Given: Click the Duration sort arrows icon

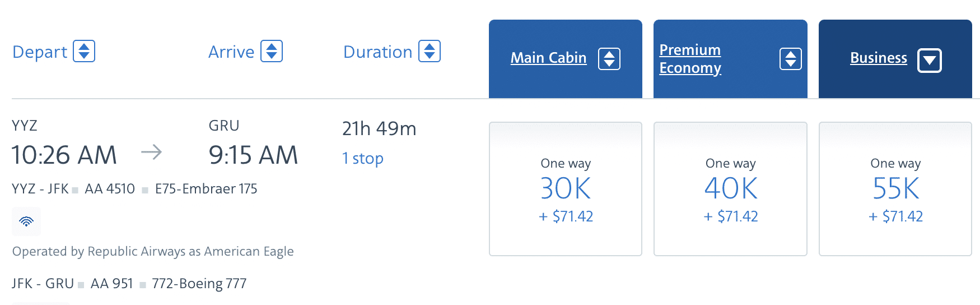Looking at the screenshot, I should point(430,52).
